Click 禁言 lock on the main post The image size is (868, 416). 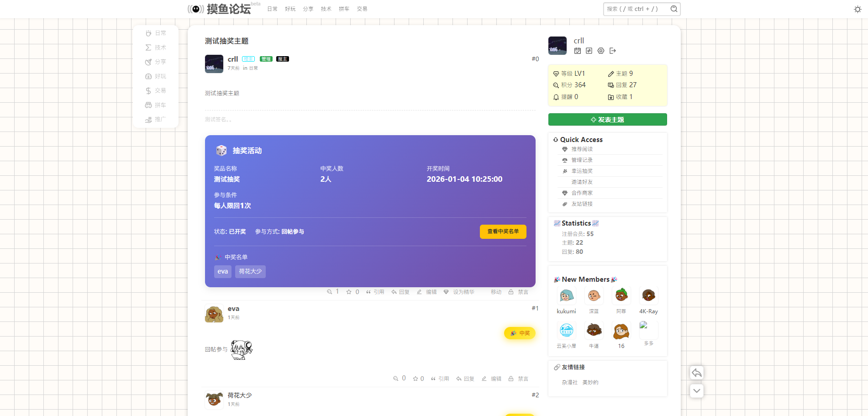click(x=518, y=292)
